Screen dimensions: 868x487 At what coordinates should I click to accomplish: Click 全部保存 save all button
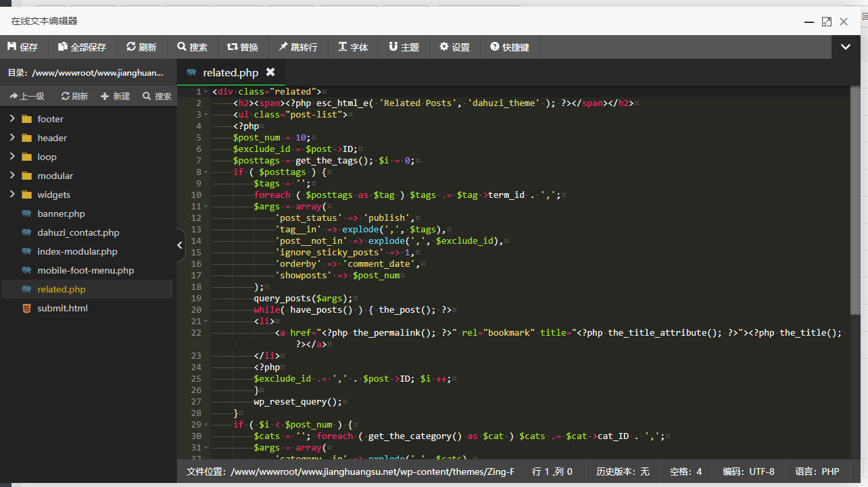[x=82, y=47]
